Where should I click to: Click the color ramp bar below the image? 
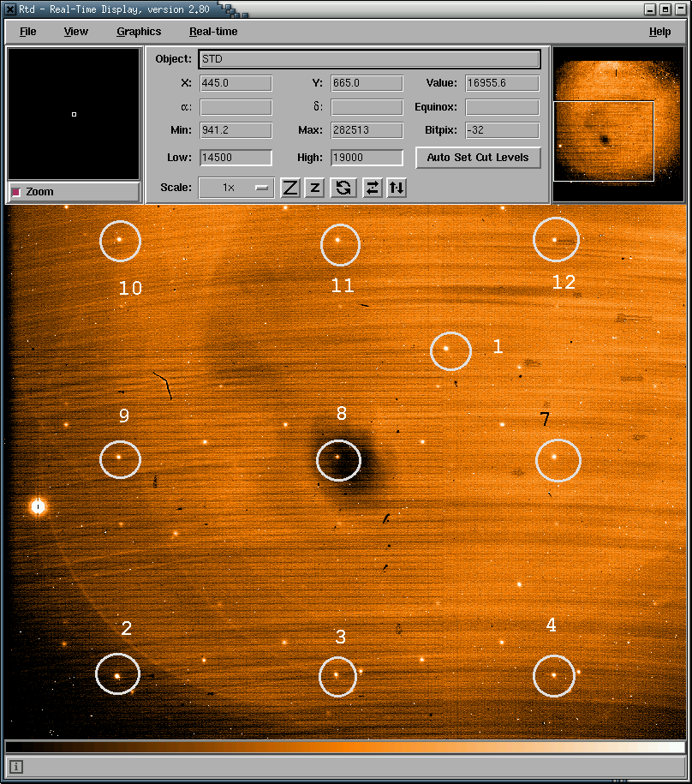pos(345,747)
